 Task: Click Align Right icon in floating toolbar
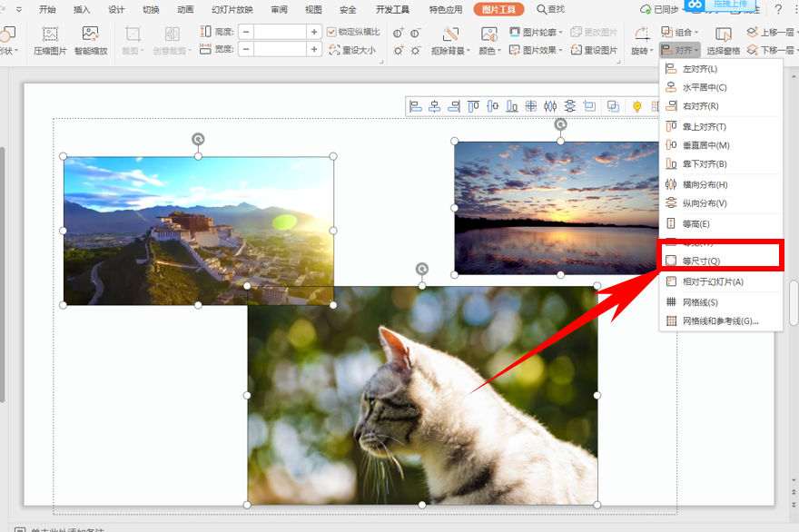click(x=453, y=106)
